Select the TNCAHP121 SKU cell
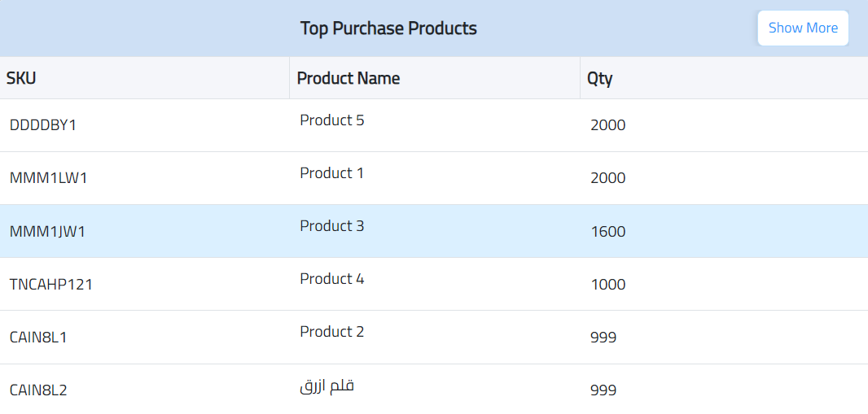Screen dimensions: 868x414 51,284
